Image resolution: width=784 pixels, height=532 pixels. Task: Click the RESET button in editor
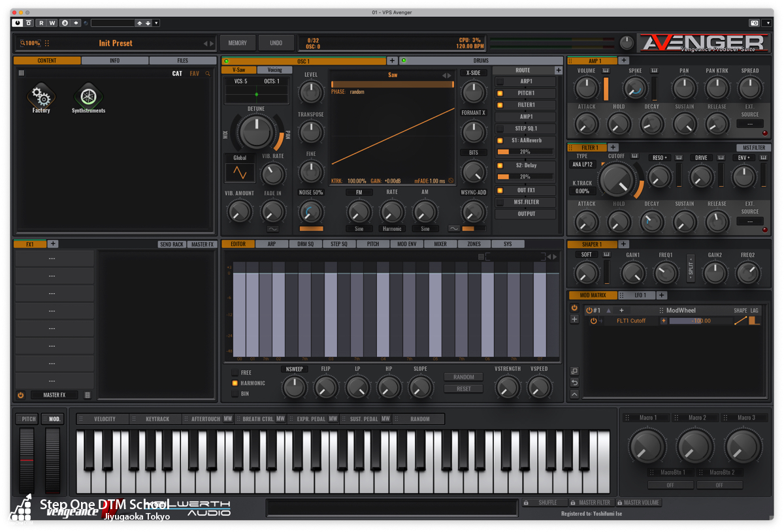[463, 388]
